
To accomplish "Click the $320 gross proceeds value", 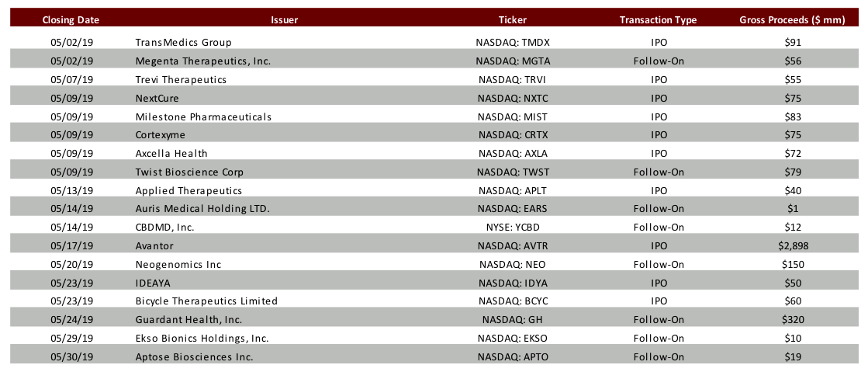I will (793, 320).
